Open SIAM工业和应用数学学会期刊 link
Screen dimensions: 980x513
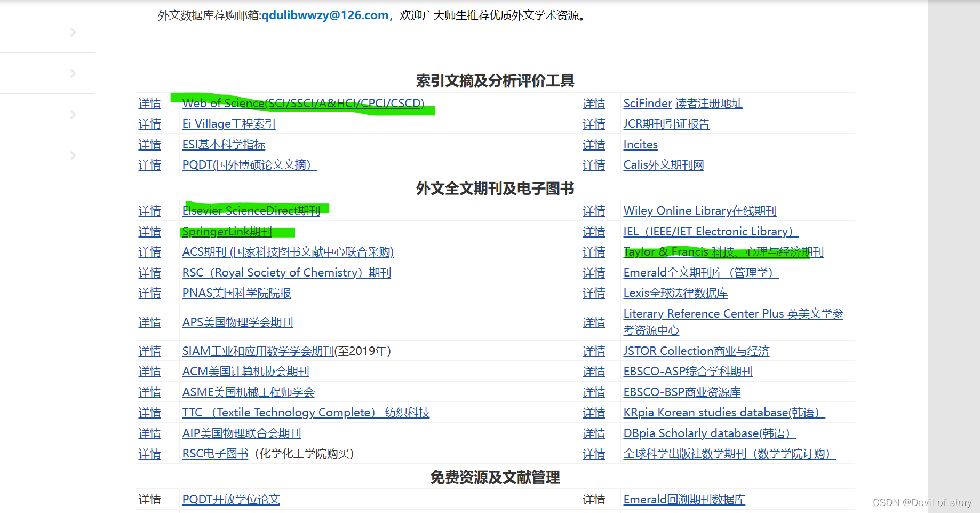pyautogui.click(x=258, y=351)
